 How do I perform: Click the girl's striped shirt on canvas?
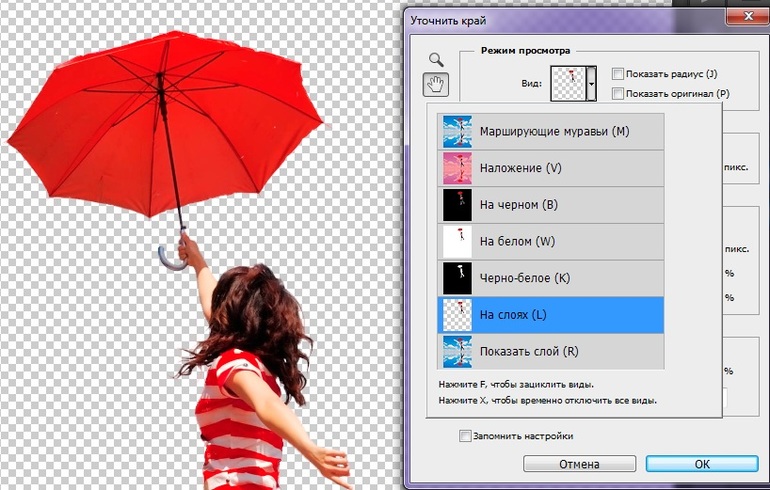[x=240, y=420]
